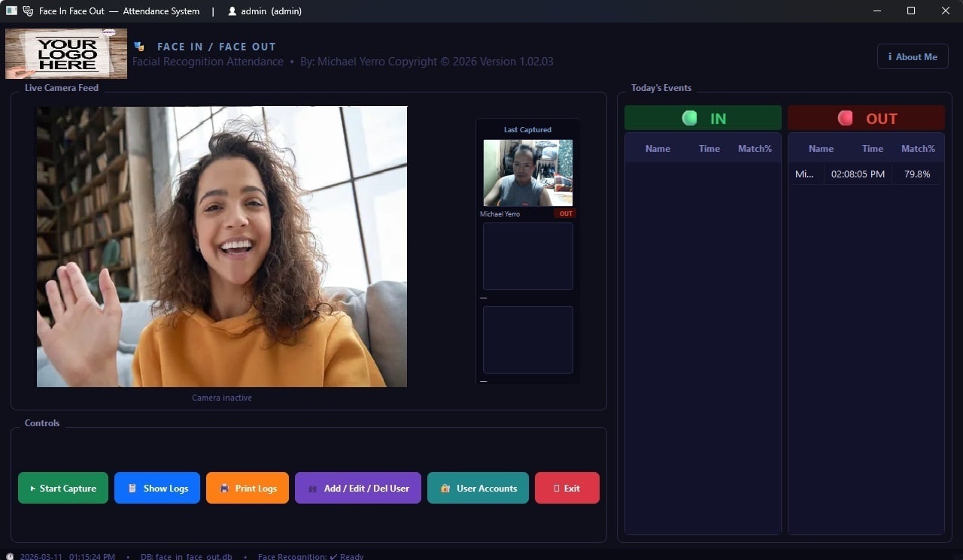Image resolution: width=963 pixels, height=560 pixels.
Task: Click the 'Controls' panel label
Action: (42, 423)
